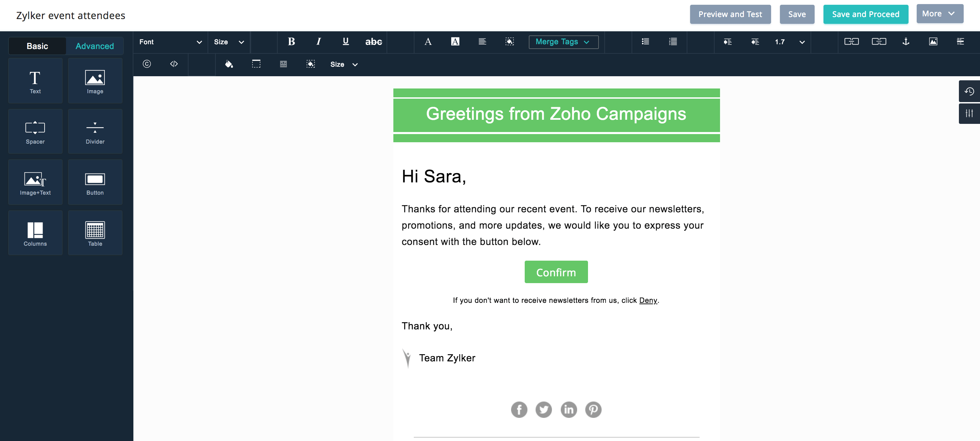
Task: Open version history in the right sidebar
Action: (x=969, y=91)
